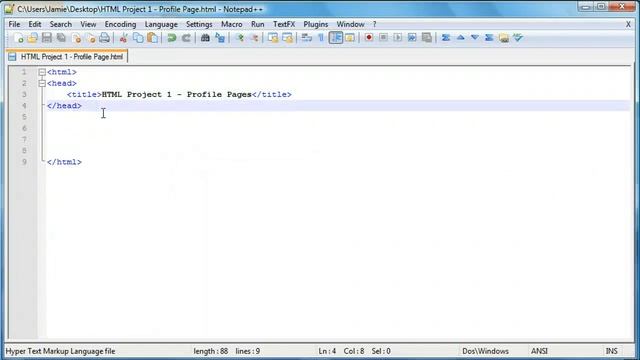Cut selection with the scissors icon
This screenshot has width=640, height=360.
coord(123,38)
